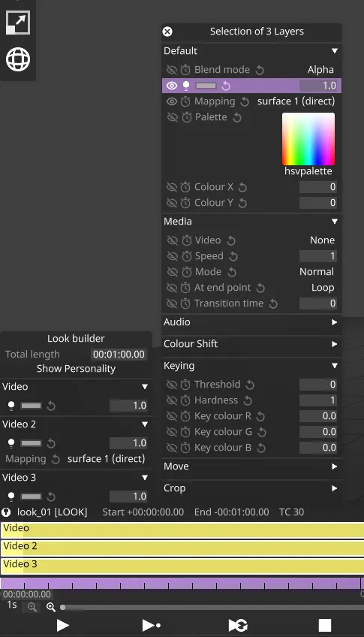364x637 pixels.
Task: Click Show Personality in Look builder
Action: 77,369
